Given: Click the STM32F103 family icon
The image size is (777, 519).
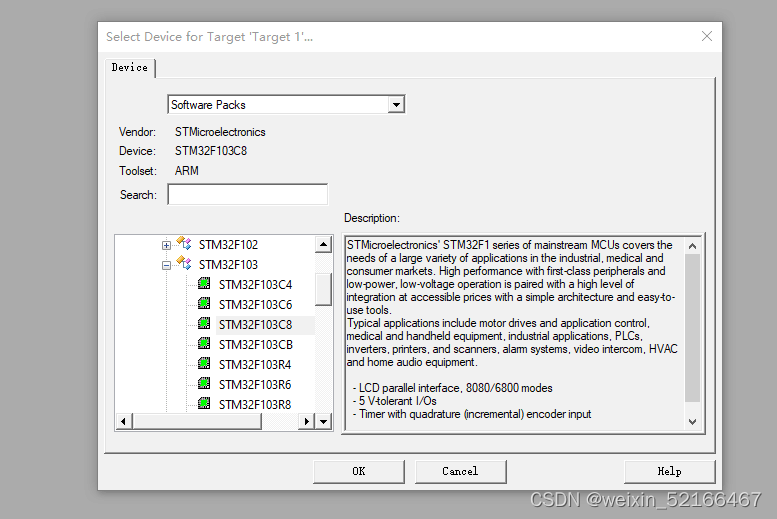Looking at the screenshot, I should click(x=184, y=264).
